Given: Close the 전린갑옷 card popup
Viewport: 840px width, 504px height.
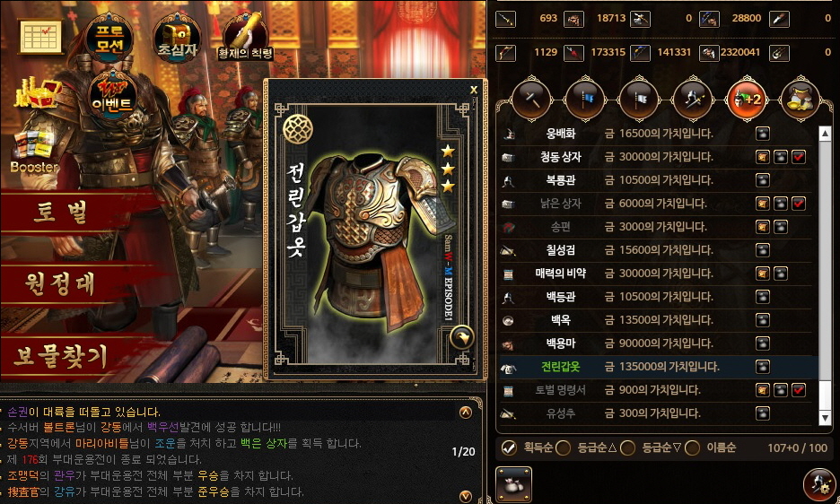Looking at the screenshot, I should pyautogui.click(x=474, y=90).
